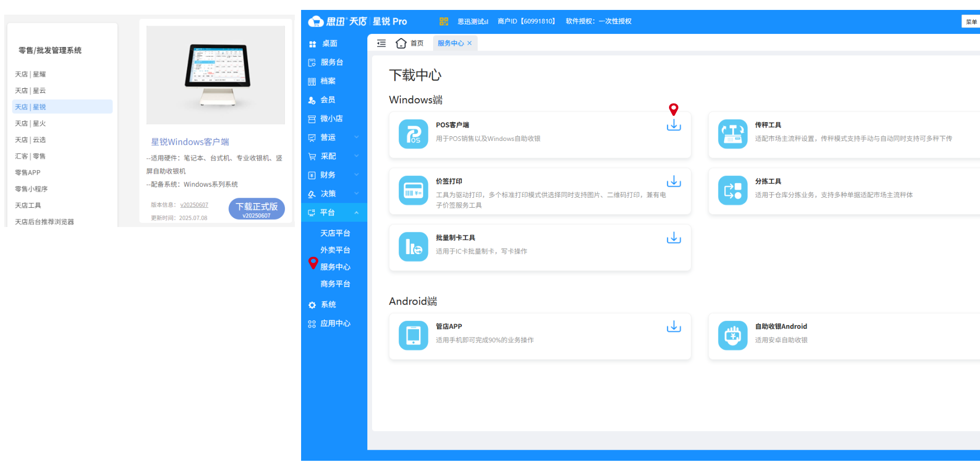Open 星锐Windows客户端 title link

pos(190,142)
